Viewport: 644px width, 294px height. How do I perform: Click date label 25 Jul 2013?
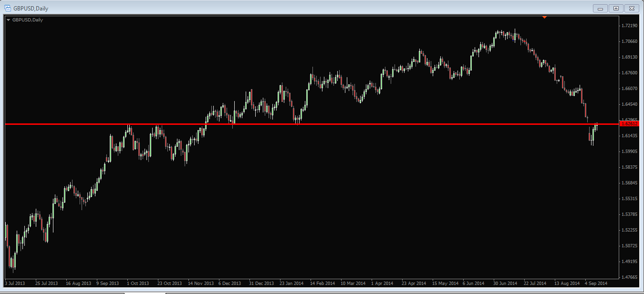point(46,283)
